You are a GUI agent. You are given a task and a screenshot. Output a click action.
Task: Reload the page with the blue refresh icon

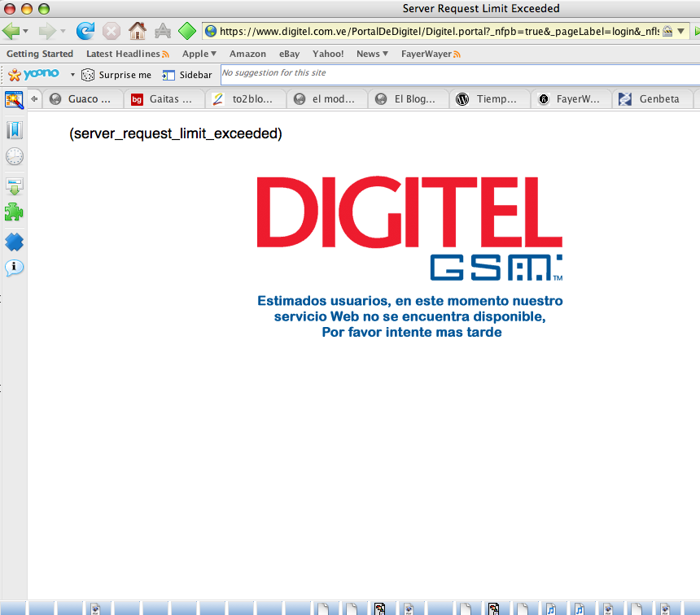85,31
